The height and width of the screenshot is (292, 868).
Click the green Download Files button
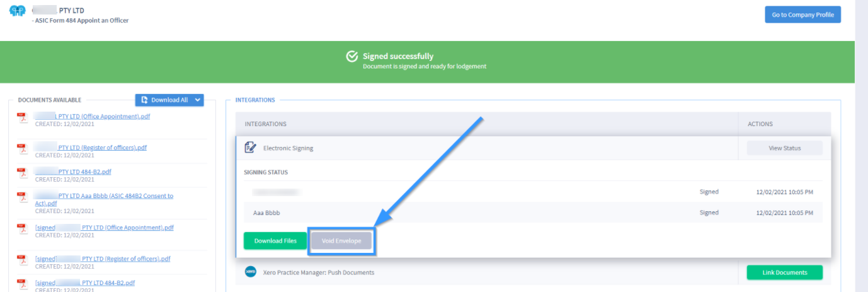pos(275,241)
